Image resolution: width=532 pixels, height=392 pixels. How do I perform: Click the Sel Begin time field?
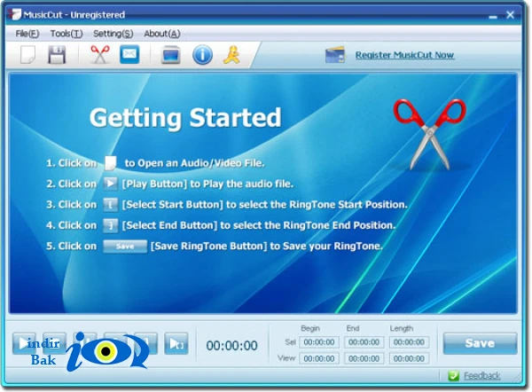click(x=319, y=342)
